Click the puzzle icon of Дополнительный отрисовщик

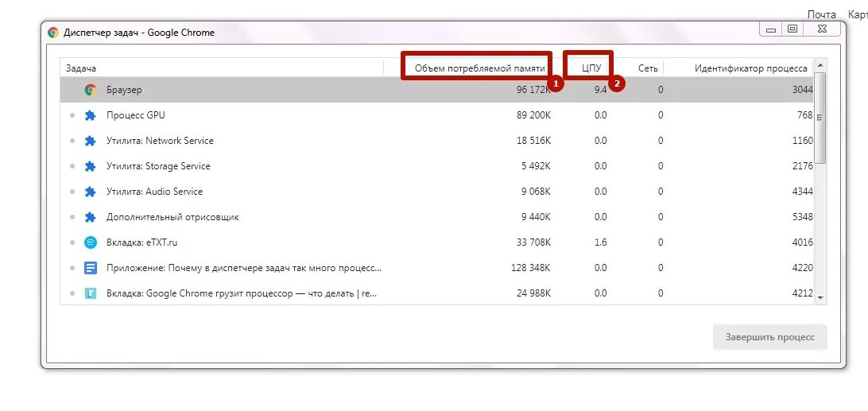(91, 217)
